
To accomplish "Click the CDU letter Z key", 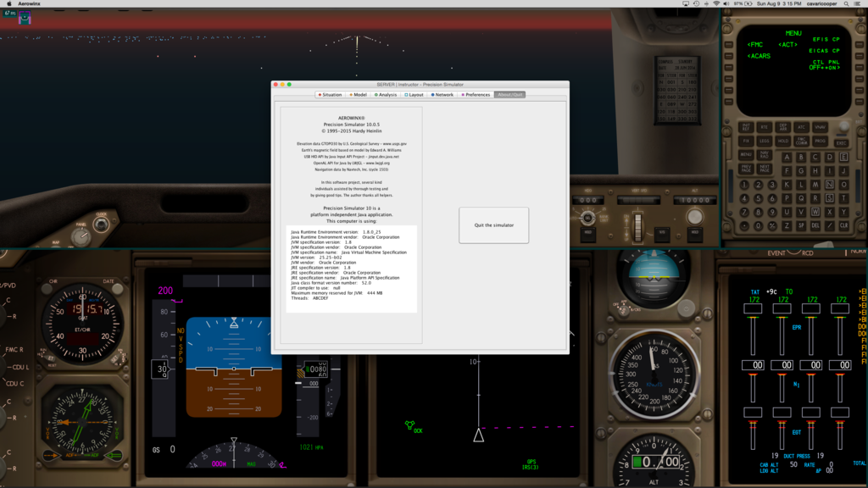I will [x=787, y=225].
